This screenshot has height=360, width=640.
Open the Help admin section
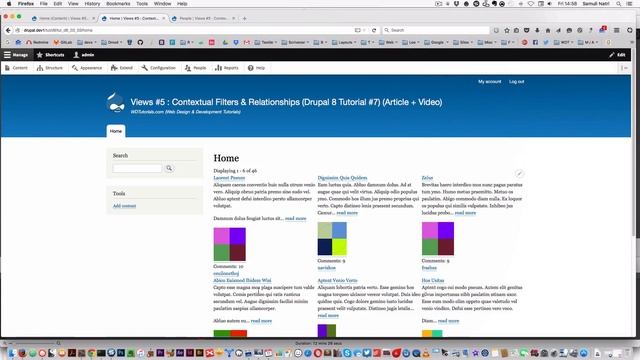256,68
